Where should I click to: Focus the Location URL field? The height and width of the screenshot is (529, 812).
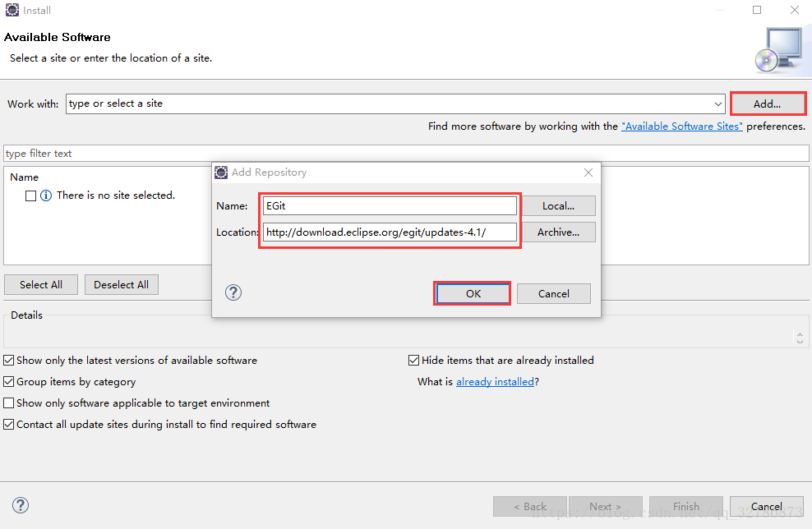click(390, 232)
